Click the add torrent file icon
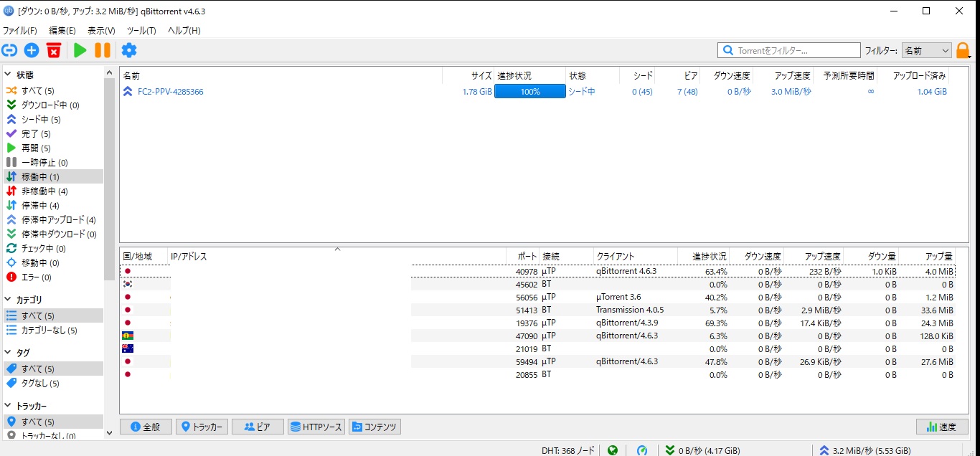 [32, 50]
